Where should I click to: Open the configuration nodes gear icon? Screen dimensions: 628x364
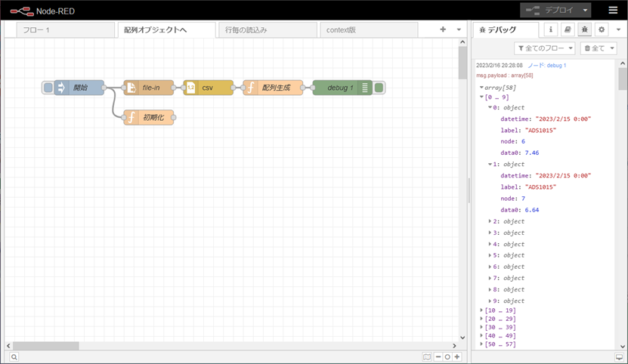(602, 29)
